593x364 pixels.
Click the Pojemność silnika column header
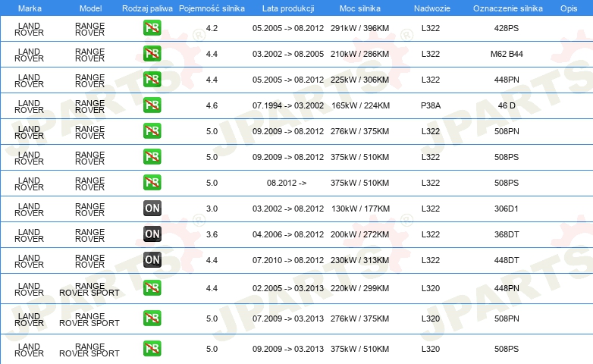coord(212,8)
